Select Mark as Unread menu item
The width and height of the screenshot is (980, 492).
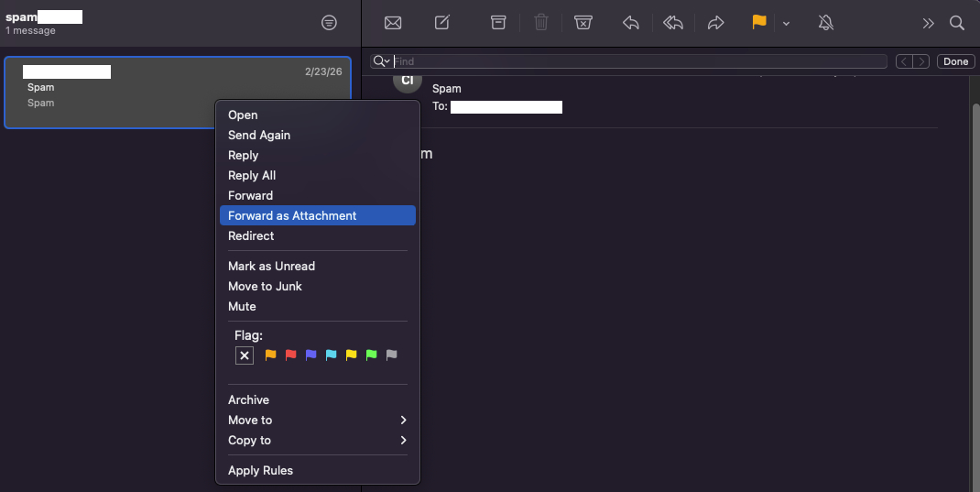point(271,266)
